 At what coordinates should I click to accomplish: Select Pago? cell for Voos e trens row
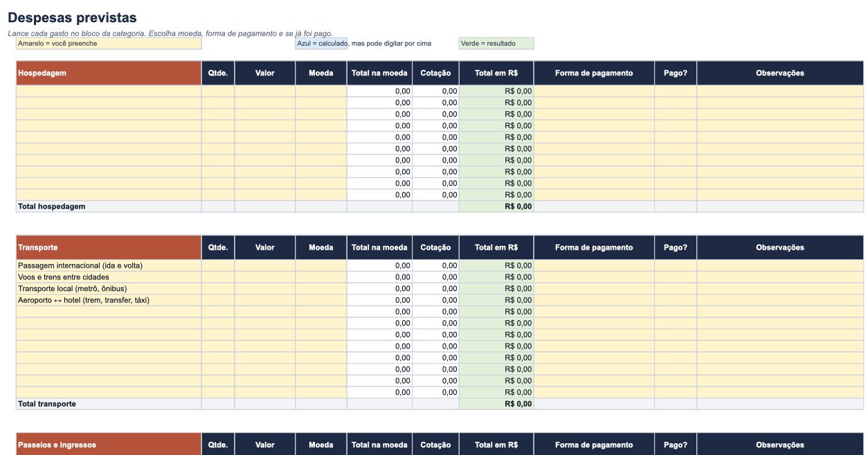point(676,277)
